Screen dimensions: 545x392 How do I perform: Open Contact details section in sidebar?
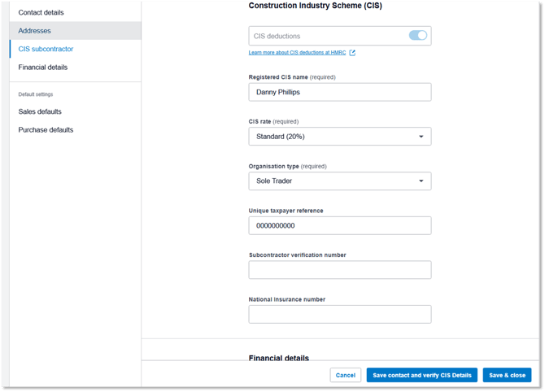coord(41,13)
